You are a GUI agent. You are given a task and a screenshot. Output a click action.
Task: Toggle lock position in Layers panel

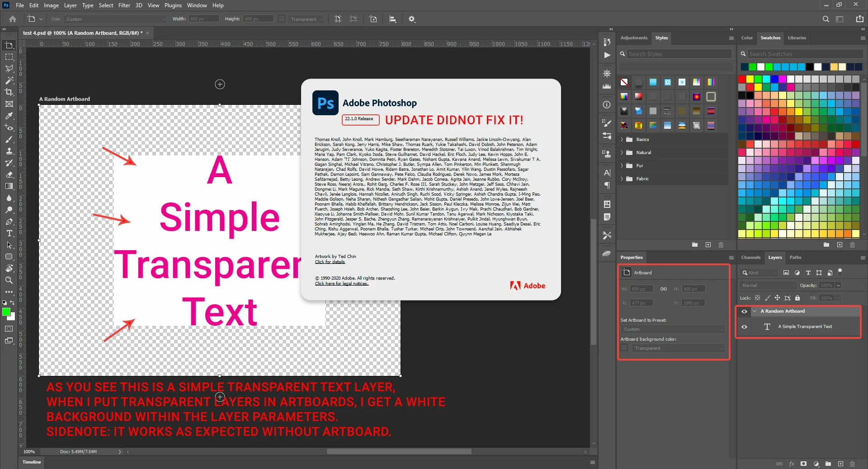click(777, 298)
